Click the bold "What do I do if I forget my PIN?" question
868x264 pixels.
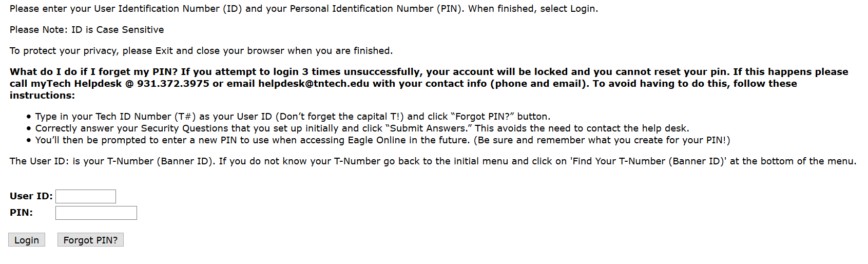(93, 72)
